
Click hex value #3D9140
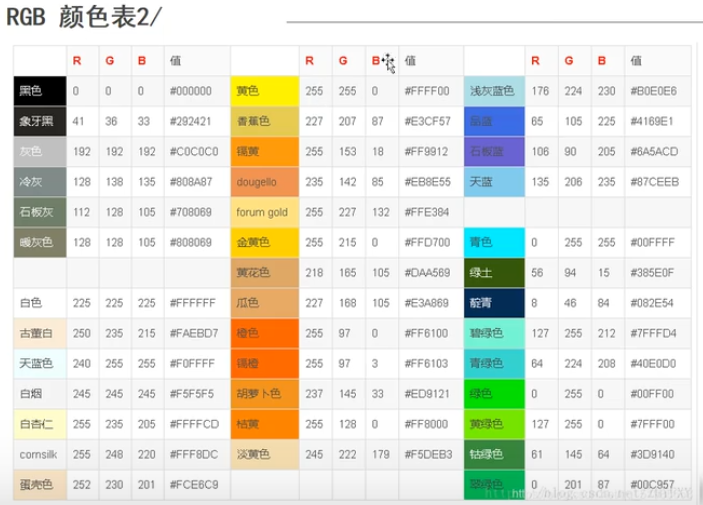pos(652,454)
